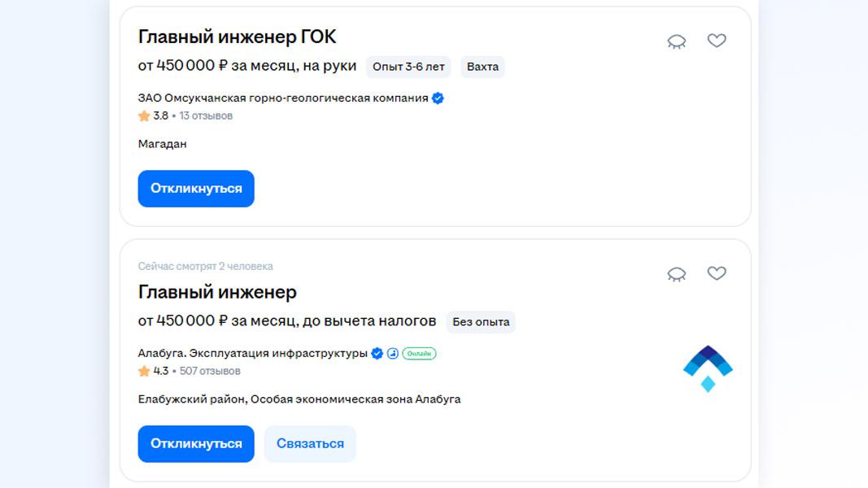Hide the Главный инженер ГОК vacancy
Viewport: 868px width, 488px height.
(676, 41)
